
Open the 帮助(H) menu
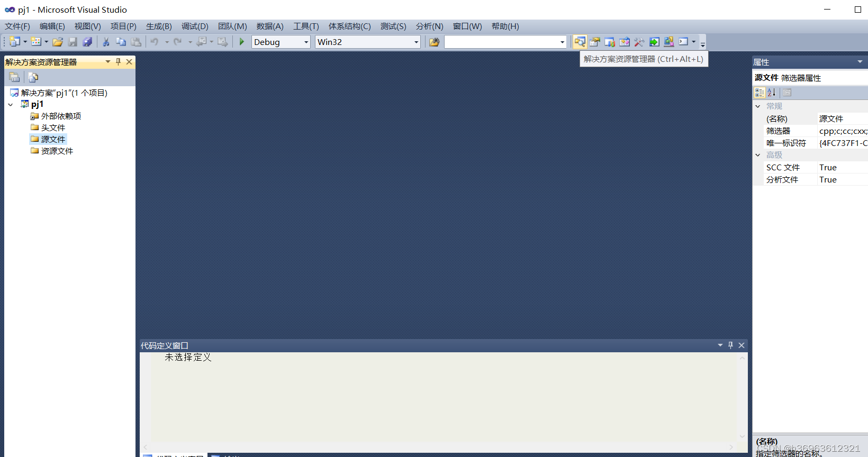[x=505, y=26]
